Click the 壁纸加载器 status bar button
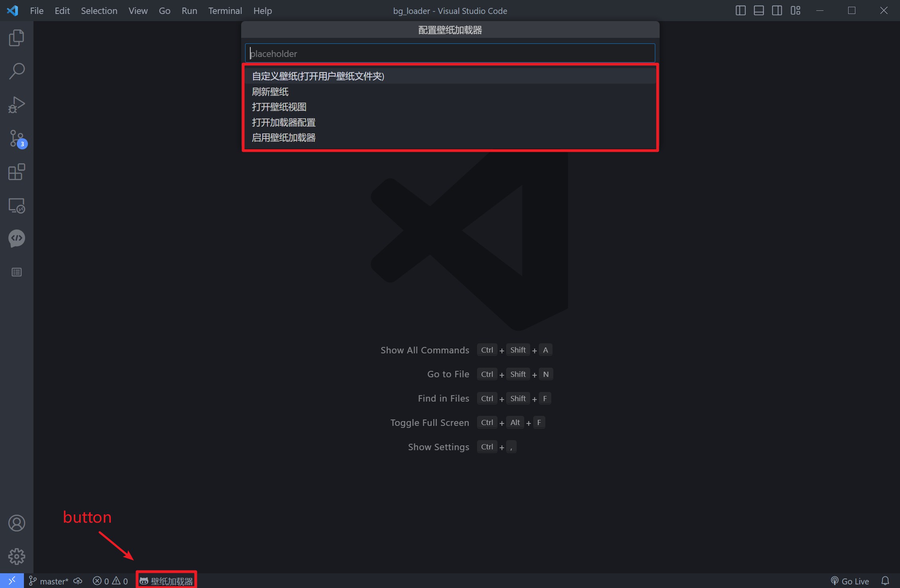The image size is (900, 588). pos(167,581)
